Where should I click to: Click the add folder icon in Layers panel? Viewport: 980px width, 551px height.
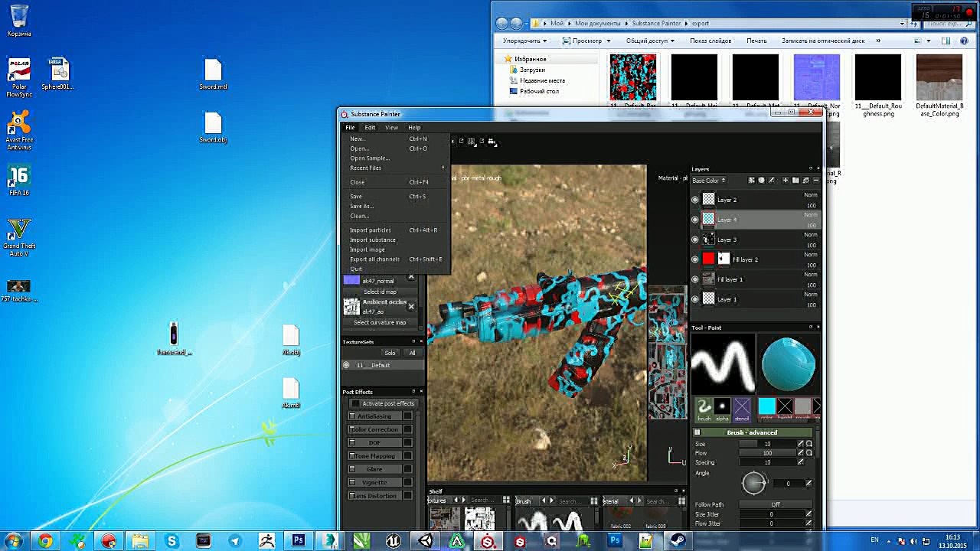795,181
